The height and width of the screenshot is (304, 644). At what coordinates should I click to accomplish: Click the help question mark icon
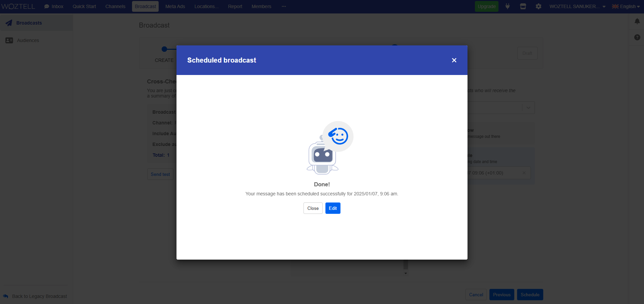point(637,37)
